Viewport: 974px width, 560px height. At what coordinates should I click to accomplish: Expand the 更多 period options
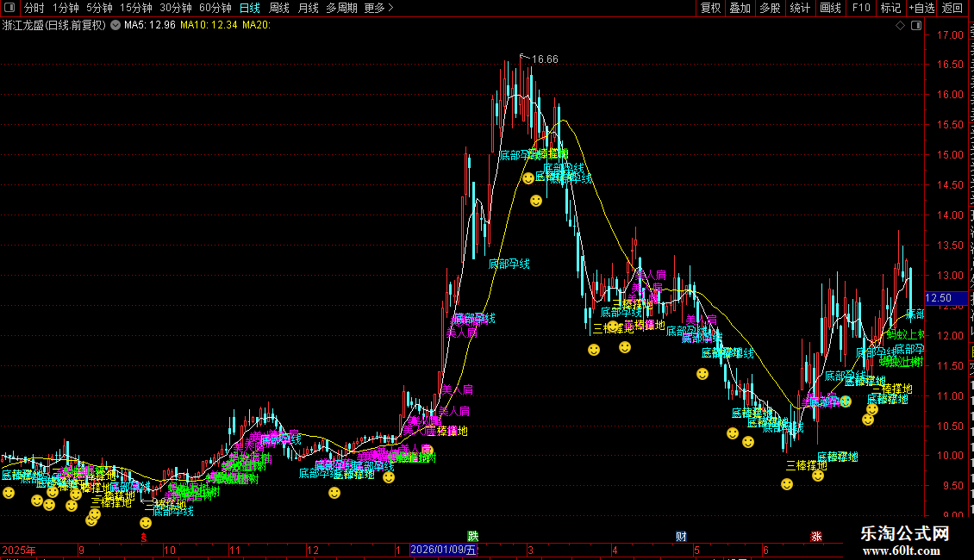coord(378,8)
